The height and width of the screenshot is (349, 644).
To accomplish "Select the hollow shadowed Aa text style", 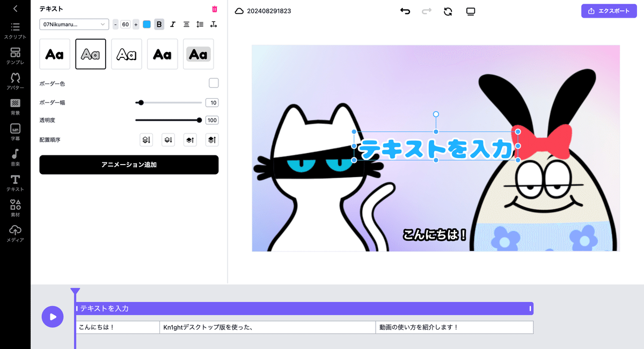I will tap(127, 54).
